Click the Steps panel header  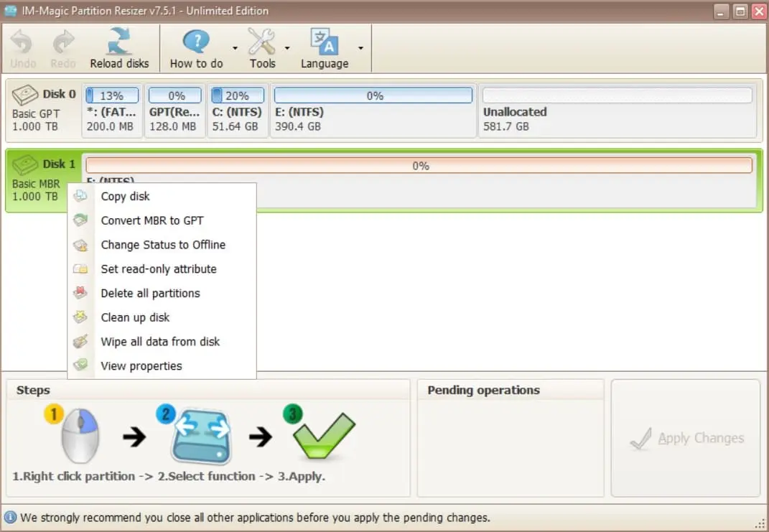click(33, 391)
